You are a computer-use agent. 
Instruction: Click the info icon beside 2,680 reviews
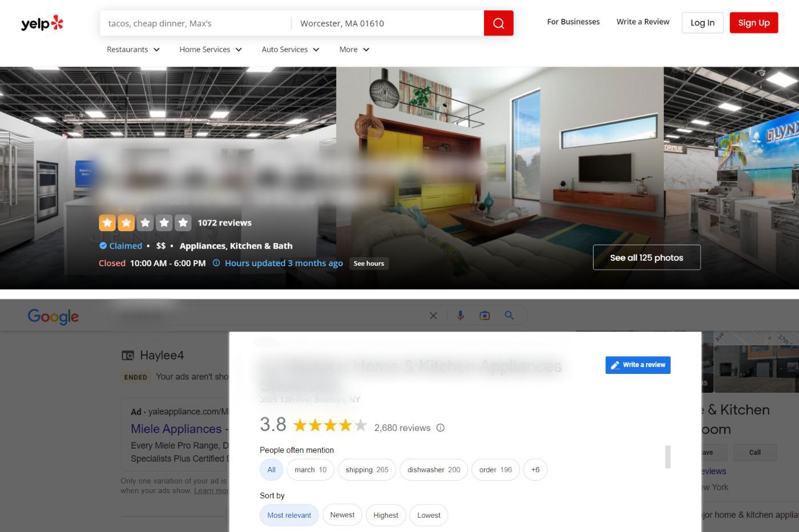441,428
